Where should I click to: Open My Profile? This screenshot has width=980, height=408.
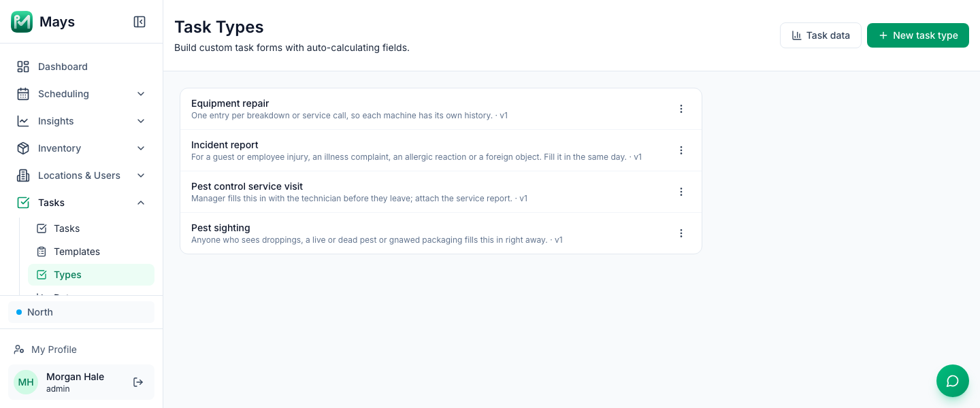(82, 350)
